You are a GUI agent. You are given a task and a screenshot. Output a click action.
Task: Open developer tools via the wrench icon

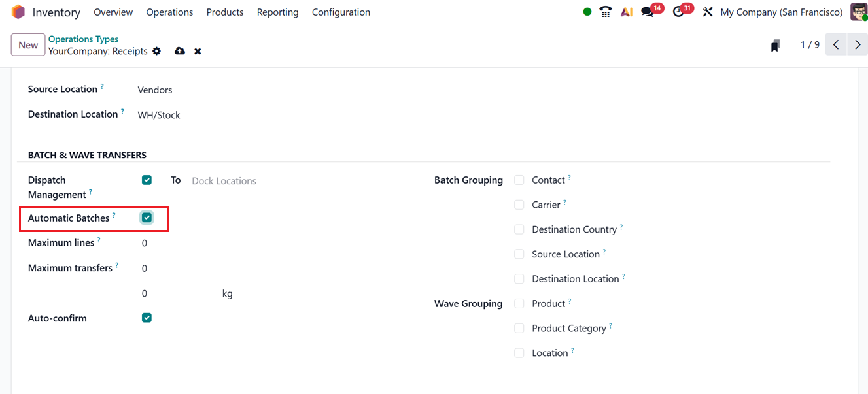pos(707,11)
